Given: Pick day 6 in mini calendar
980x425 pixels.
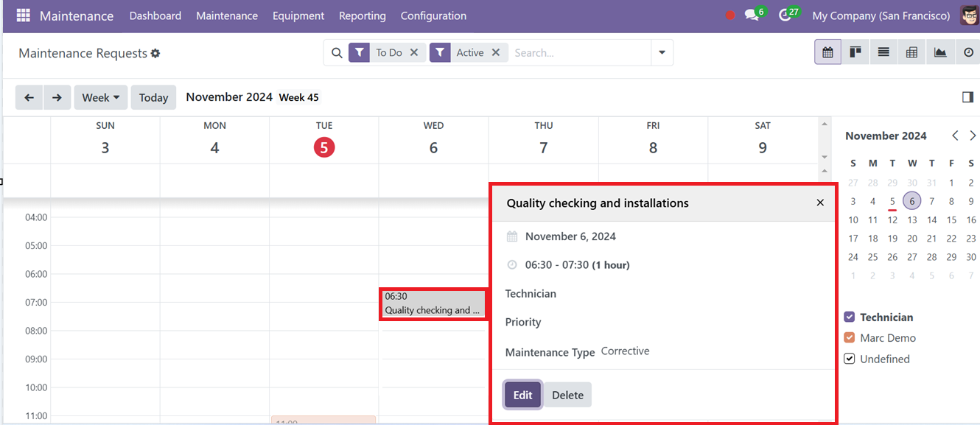Looking at the screenshot, I should (x=912, y=201).
